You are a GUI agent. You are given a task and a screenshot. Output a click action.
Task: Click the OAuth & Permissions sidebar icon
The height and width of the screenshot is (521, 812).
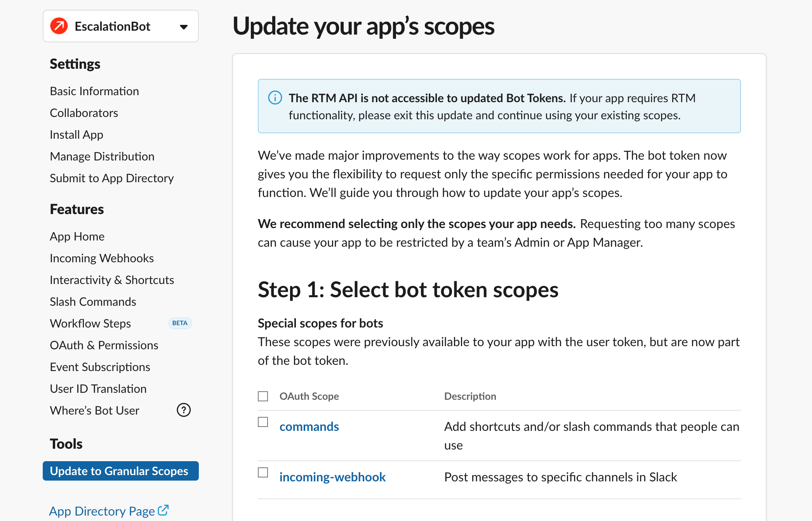(x=104, y=345)
